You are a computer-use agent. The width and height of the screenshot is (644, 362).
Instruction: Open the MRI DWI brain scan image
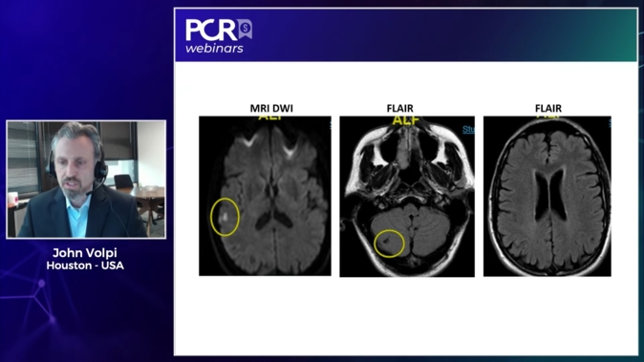(x=265, y=196)
